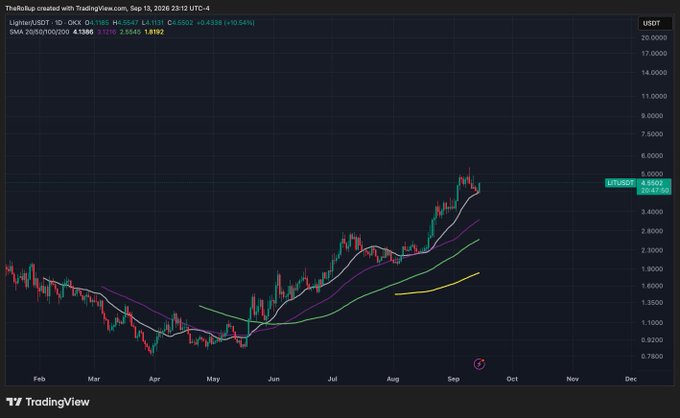Click the Mar label on time axis
Image resolution: width=680 pixels, height=418 pixels.
94,379
